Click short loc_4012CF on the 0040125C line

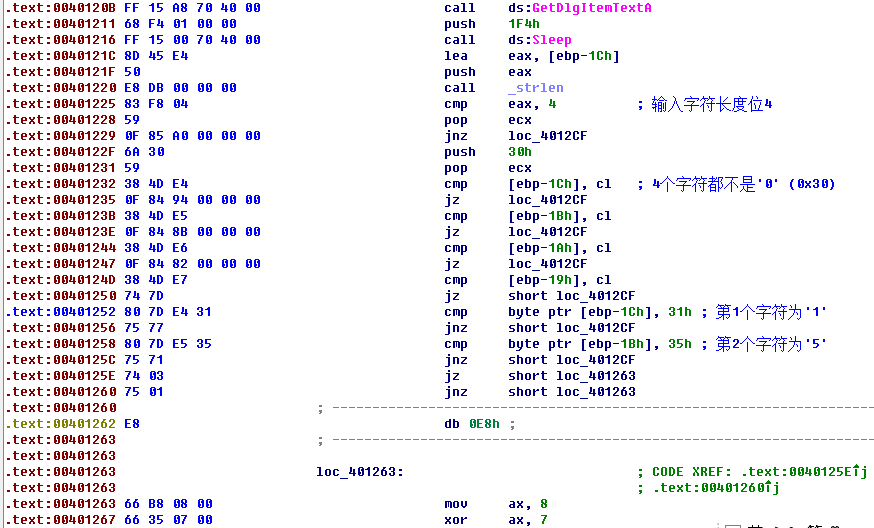[571, 360]
